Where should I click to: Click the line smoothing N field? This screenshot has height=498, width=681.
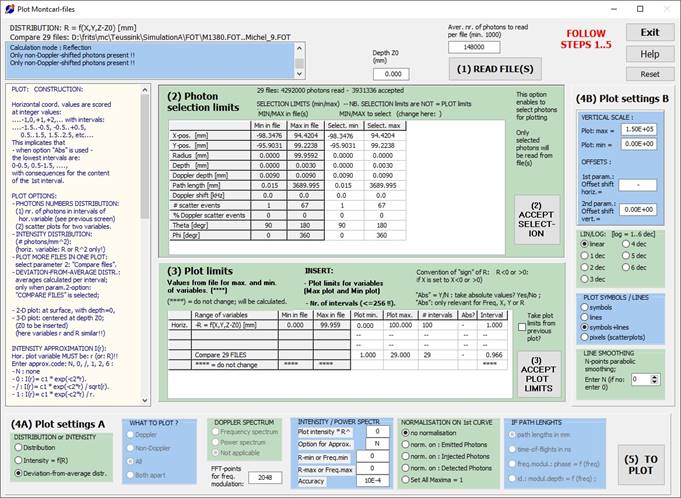641,379
